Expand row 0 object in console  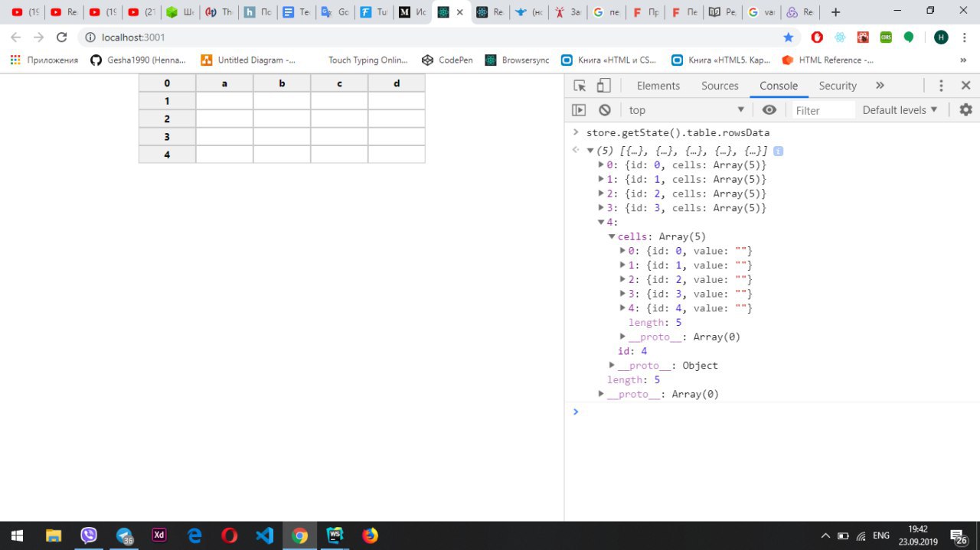[601, 165]
